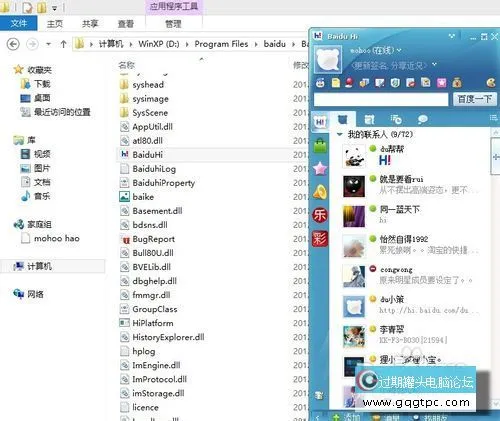Click the Baidu search input field
This screenshot has width=500, height=421.
click(381, 99)
